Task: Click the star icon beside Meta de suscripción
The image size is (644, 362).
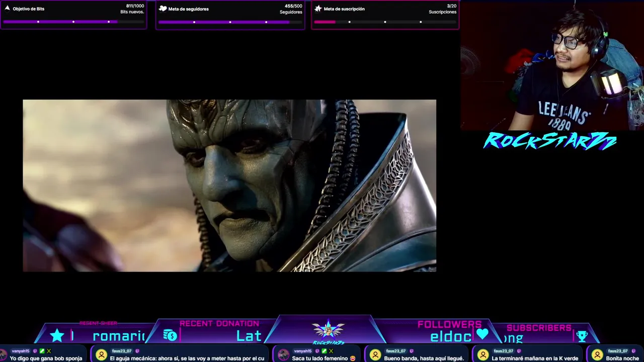Action: pyautogui.click(x=318, y=9)
